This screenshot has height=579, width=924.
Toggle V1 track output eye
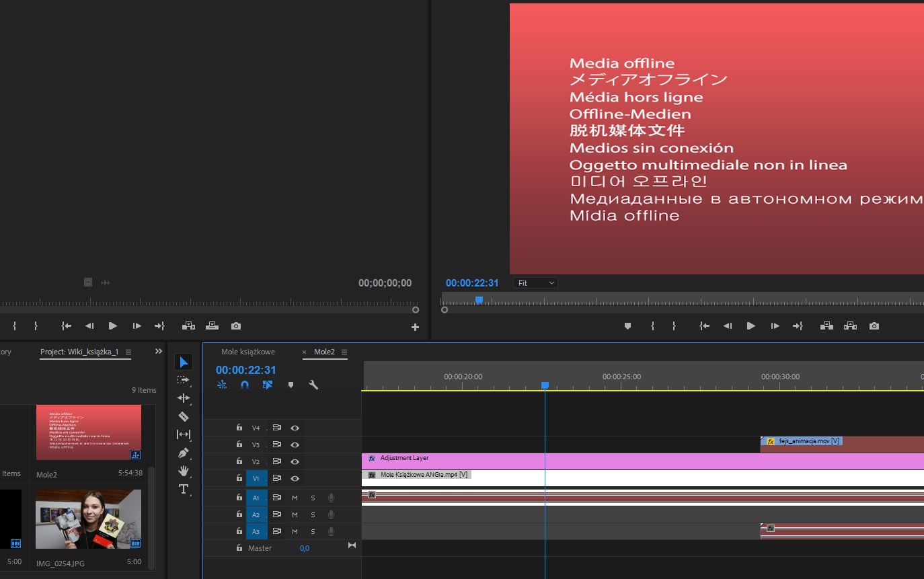(295, 478)
